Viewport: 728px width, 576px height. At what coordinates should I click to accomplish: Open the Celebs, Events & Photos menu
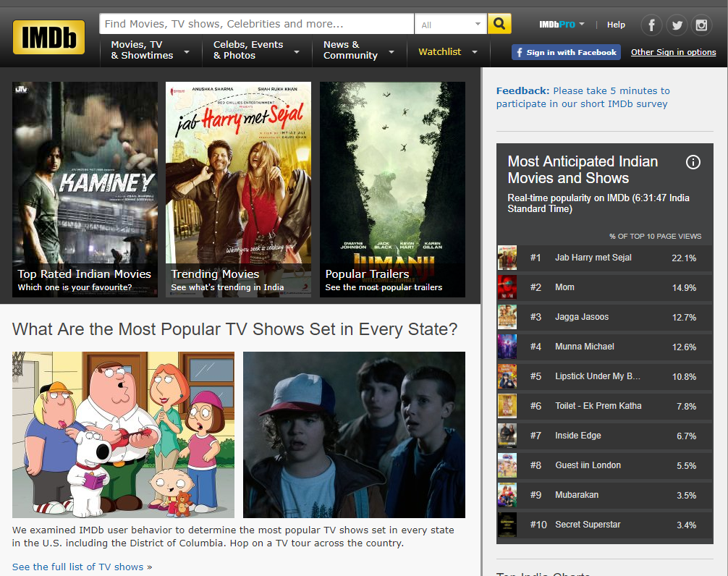point(248,50)
